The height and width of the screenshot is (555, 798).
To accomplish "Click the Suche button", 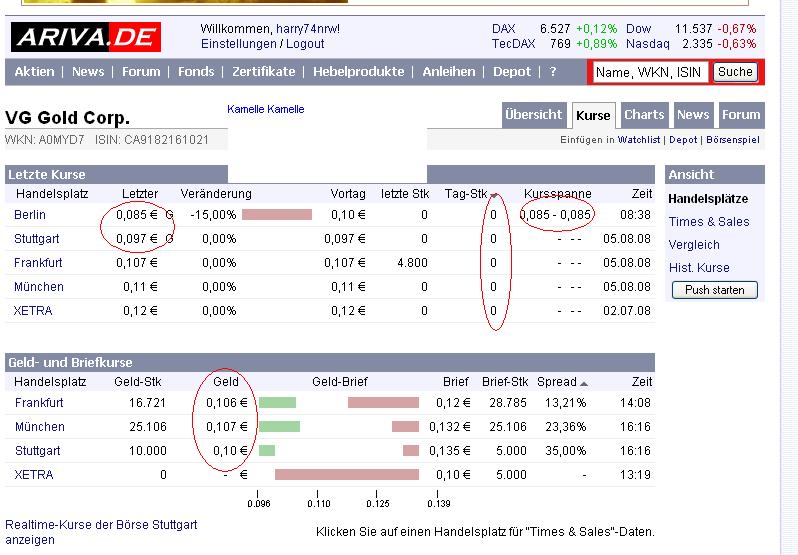I will [x=735, y=72].
